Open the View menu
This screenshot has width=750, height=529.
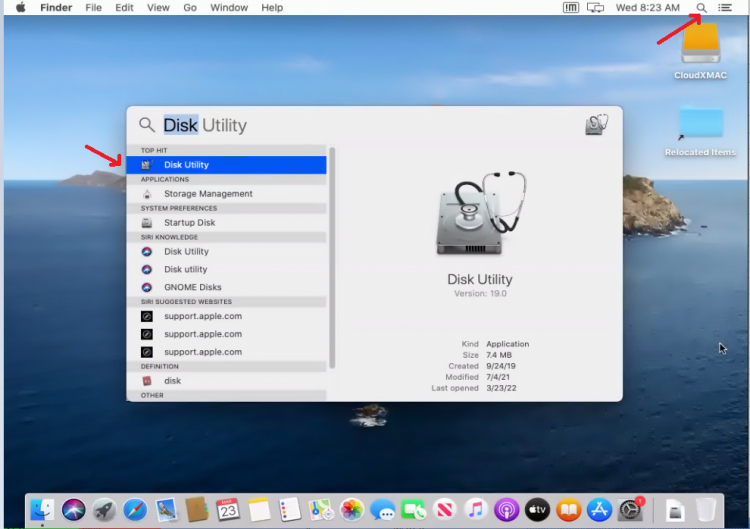click(158, 8)
